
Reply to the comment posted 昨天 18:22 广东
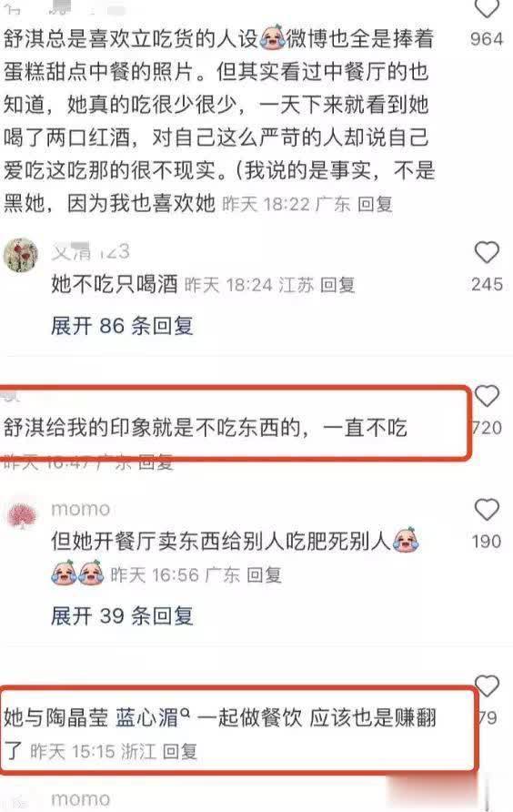[375, 204]
